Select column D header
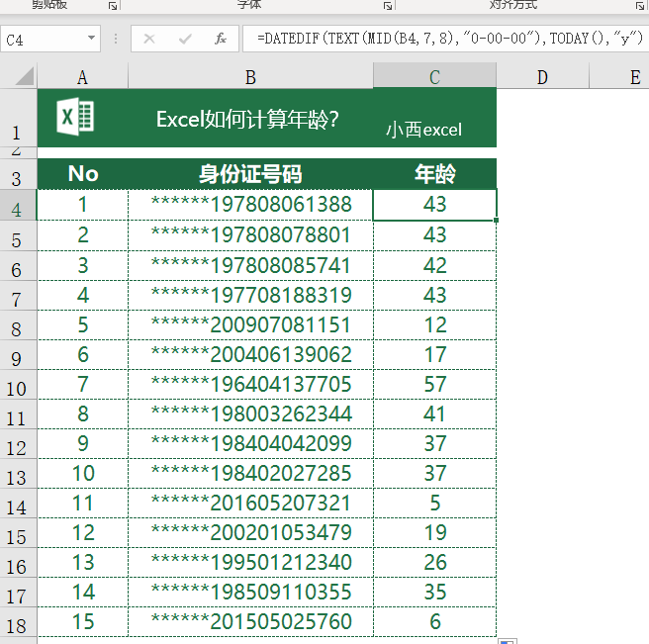 [542, 77]
